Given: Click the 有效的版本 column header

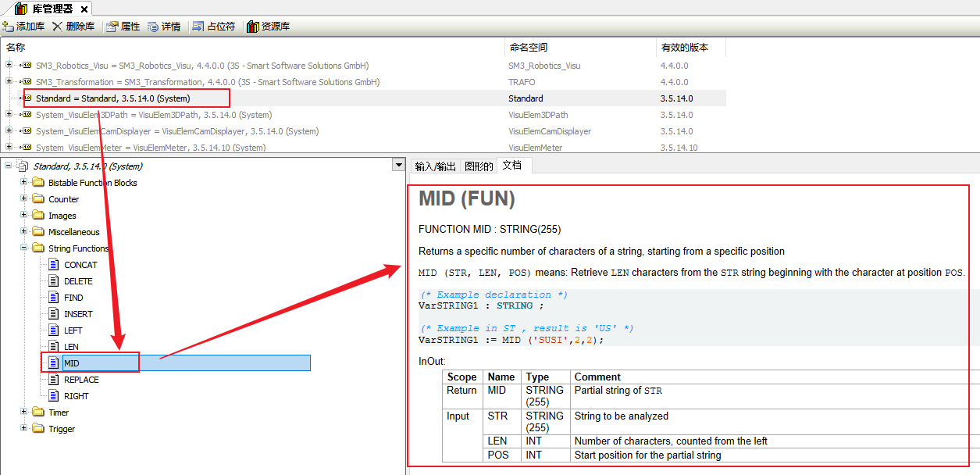Looking at the screenshot, I should 684,48.
